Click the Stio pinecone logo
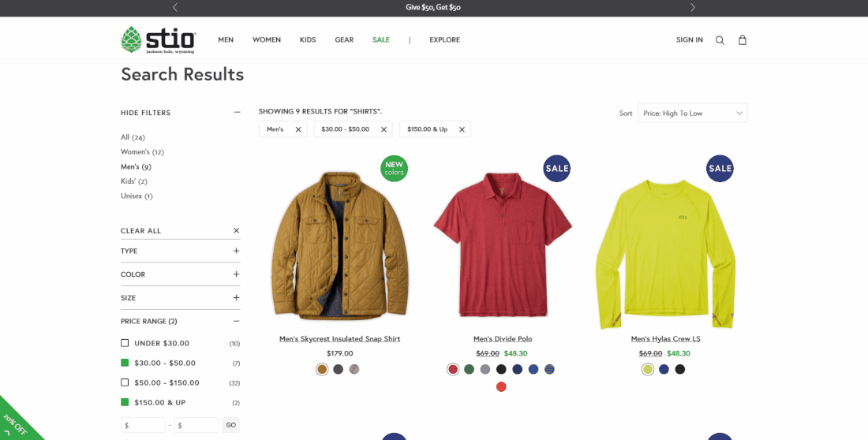Image resolution: width=868 pixels, height=440 pixels. point(158,40)
